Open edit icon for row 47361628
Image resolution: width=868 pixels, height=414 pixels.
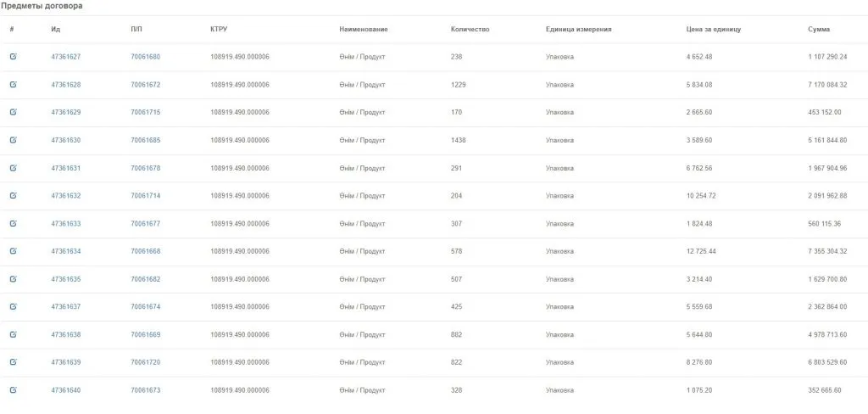pyautogui.click(x=13, y=85)
